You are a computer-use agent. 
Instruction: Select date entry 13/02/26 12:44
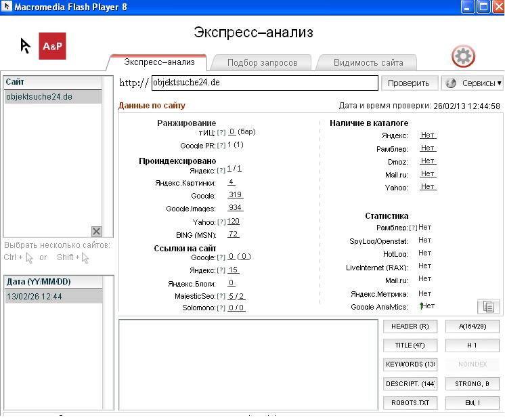[x=53, y=296]
